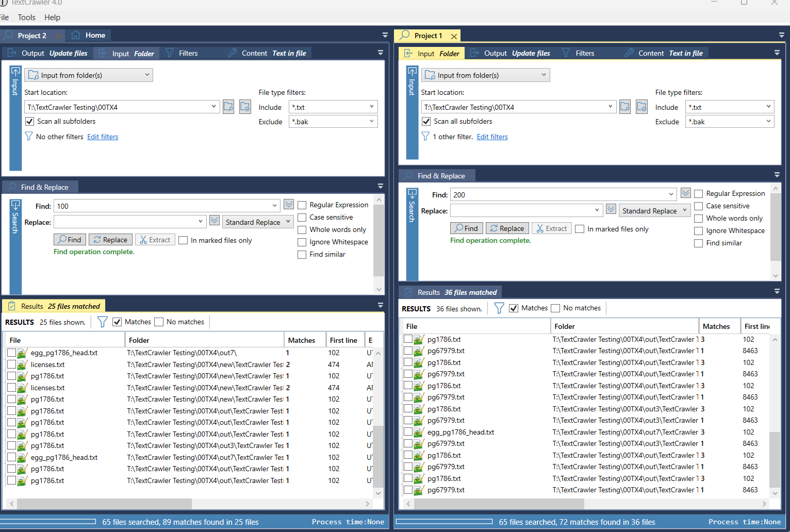Expand the Replace field editor in Project 1
The image size is (790, 532).
tap(611, 209)
